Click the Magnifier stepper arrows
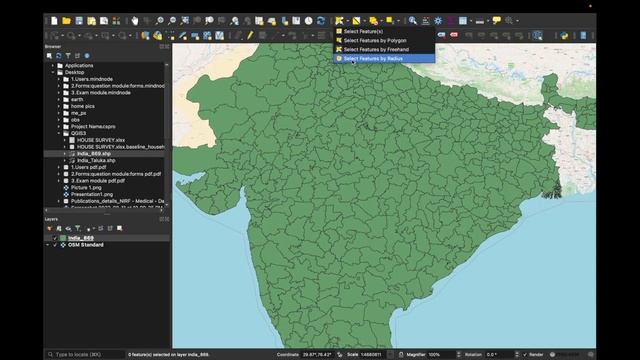The height and width of the screenshot is (360, 640). 458,355
